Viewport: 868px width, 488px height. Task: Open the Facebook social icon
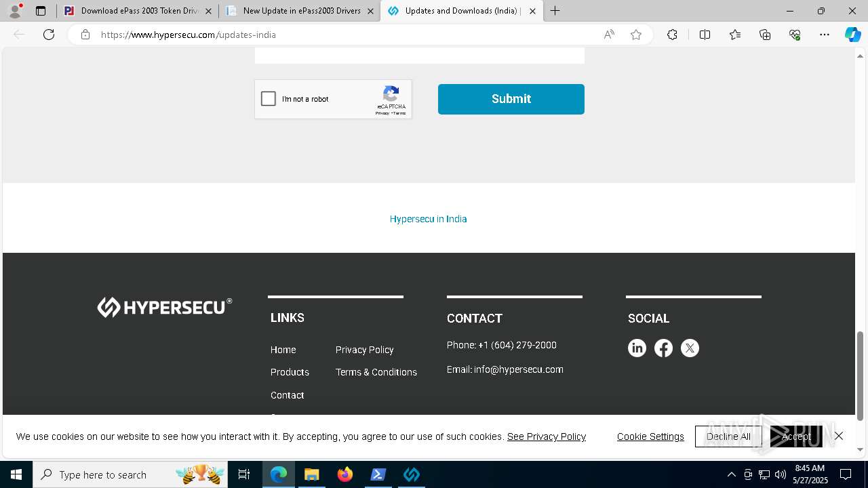(x=663, y=348)
